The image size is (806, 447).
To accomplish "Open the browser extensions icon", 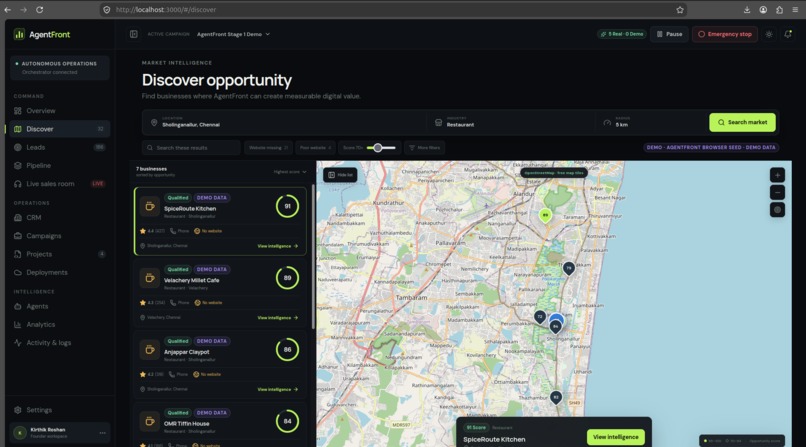I will tap(779, 10).
